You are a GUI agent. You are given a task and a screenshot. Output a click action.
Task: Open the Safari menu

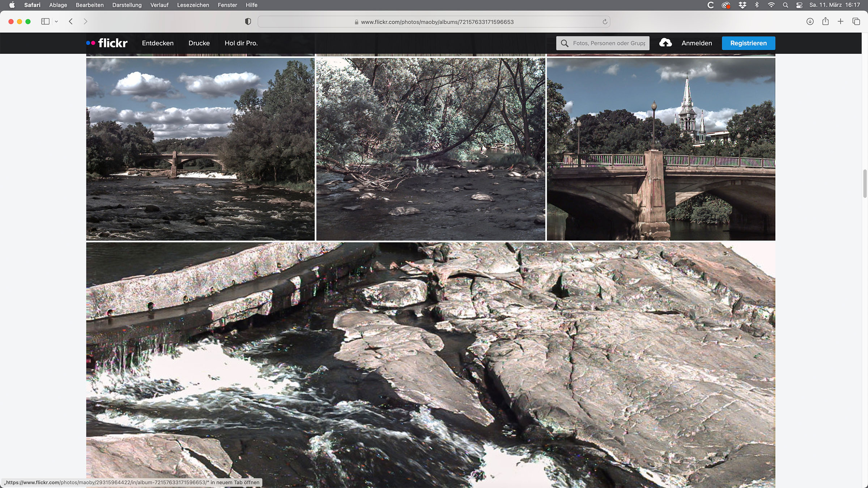[32, 5]
